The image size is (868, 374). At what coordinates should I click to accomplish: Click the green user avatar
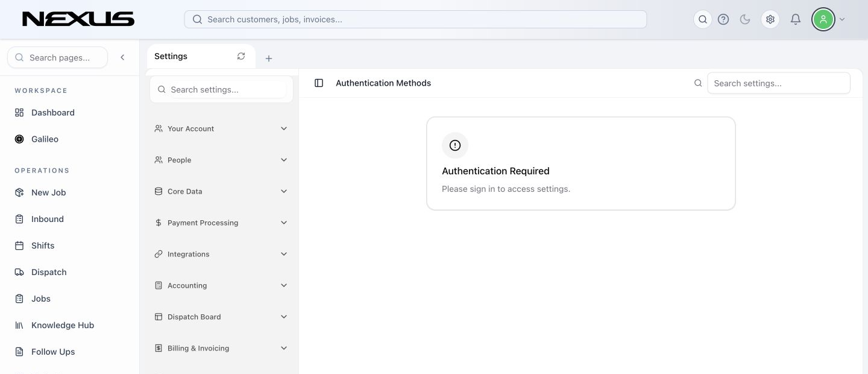pyautogui.click(x=823, y=19)
